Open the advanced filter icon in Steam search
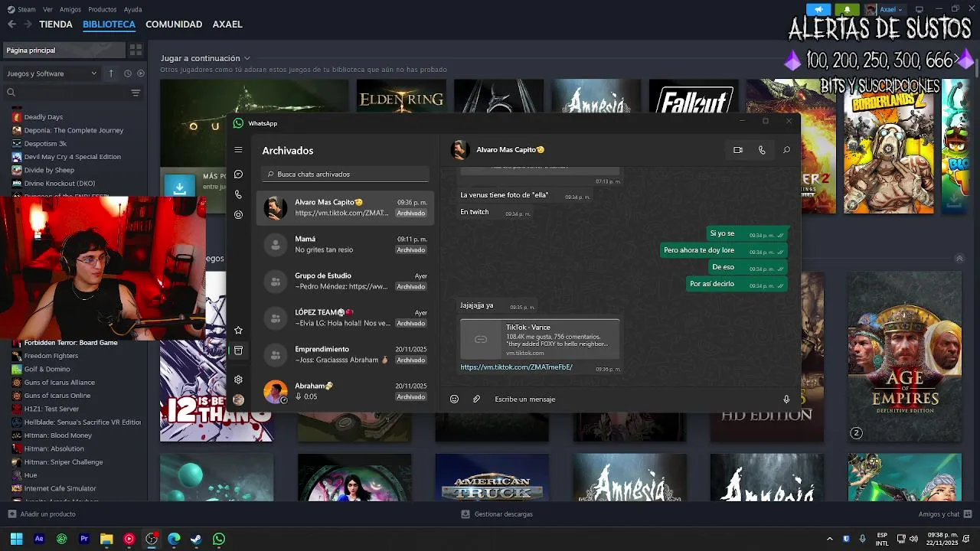 coord(136,93)
